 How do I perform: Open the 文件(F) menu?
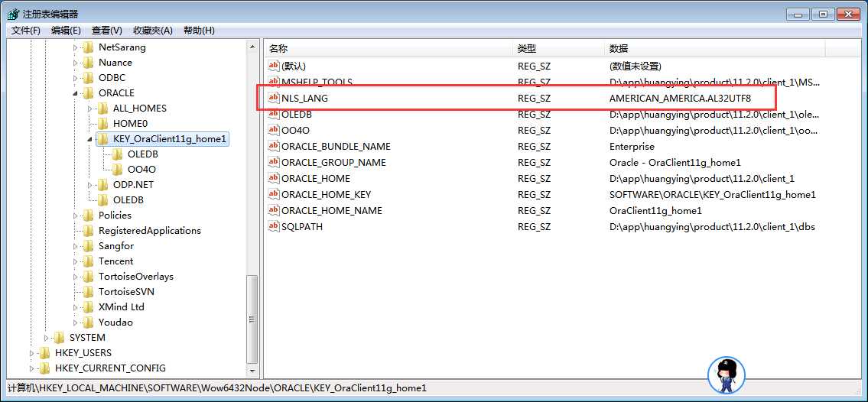point(26,31)
